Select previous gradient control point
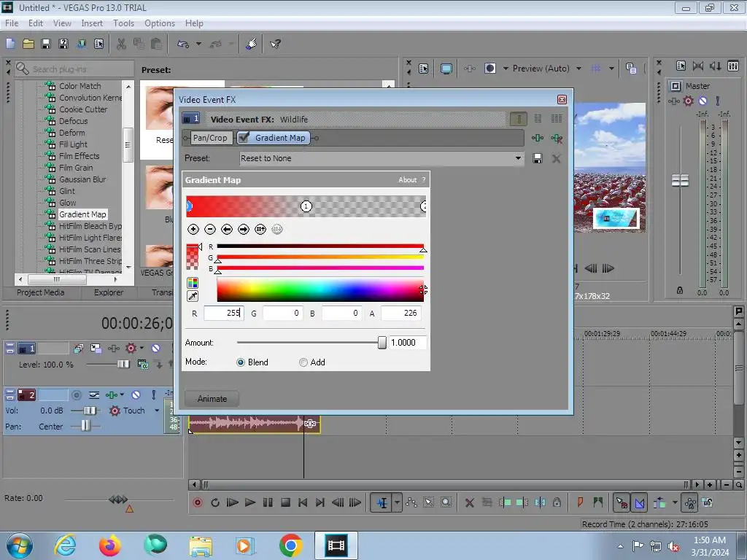This screenshot has width=747, height=560. coord(227,230)
